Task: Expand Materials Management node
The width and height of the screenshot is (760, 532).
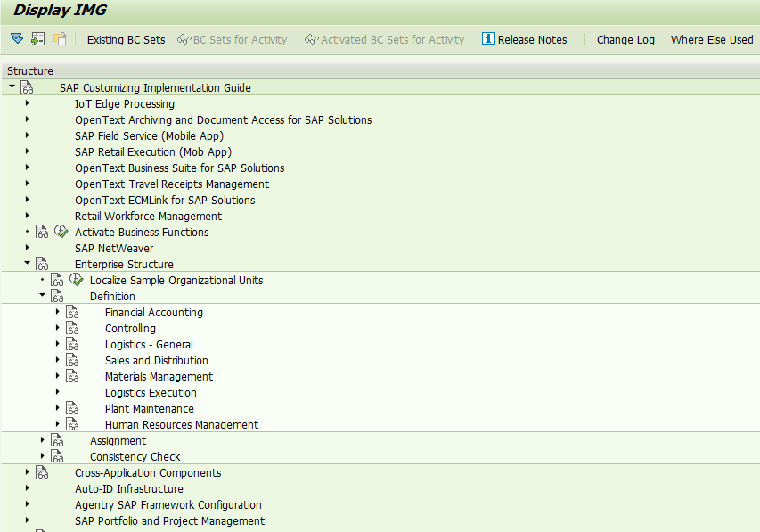Action: (57, 375)
